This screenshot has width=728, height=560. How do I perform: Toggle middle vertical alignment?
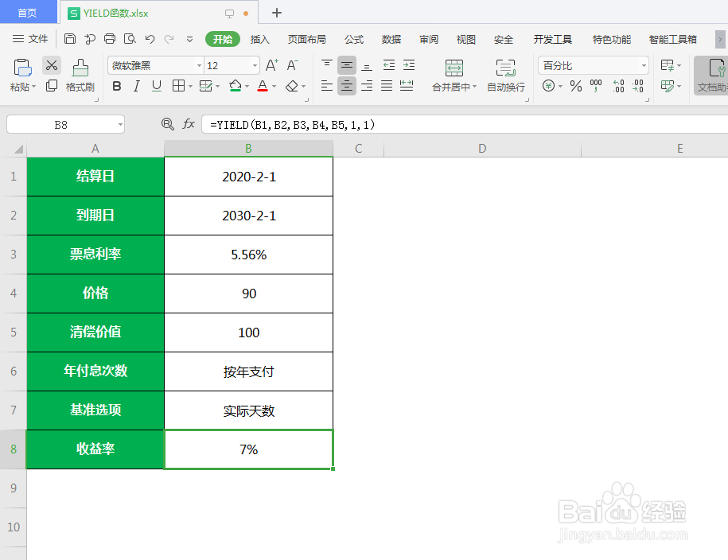pyautogui.click(x=347, y=65)
